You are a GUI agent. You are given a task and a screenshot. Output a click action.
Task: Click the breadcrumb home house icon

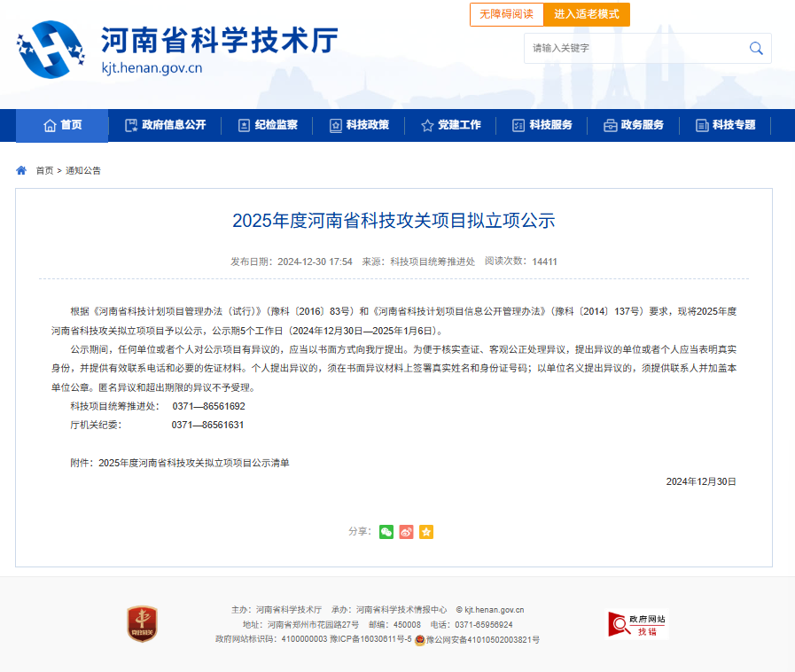pyautogui.click(x=21, y=170)
